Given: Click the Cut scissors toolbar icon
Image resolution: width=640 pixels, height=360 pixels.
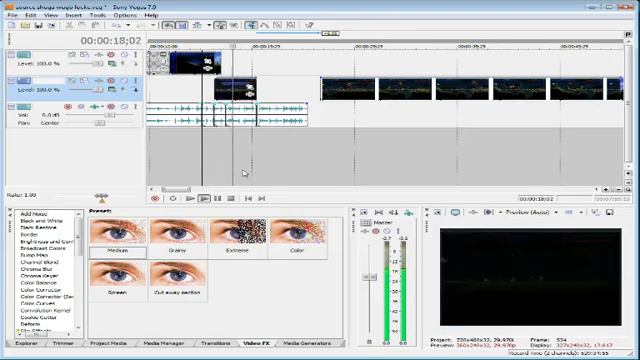Looking at the screenshot, I should click(x=69, y=25).
